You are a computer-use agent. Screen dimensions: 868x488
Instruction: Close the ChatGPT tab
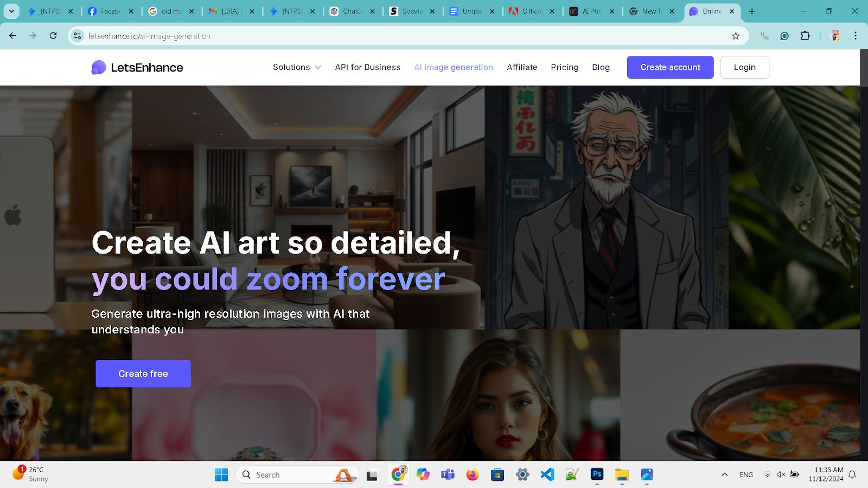(373, 11)
